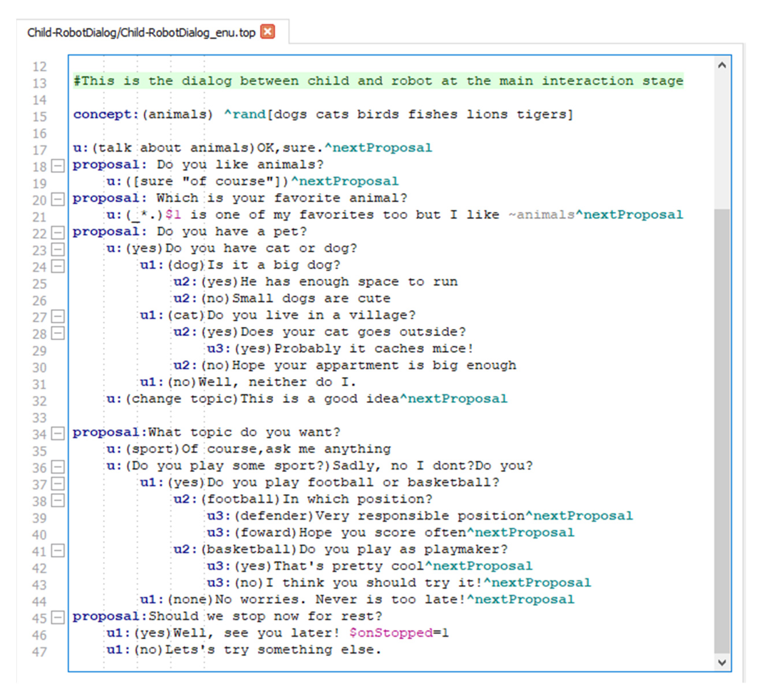Click the '$onStopped' variable on line 46
This screenshot has height=700, width=759.
(x=391, y=633)
